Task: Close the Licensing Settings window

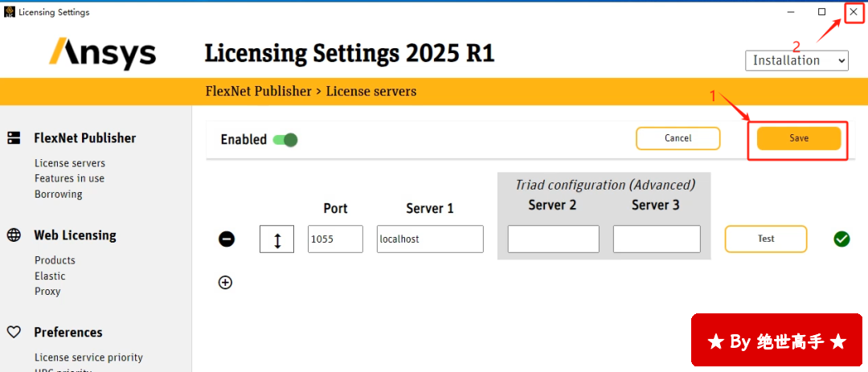Action: pyautogui.click(x=853, y=11)
